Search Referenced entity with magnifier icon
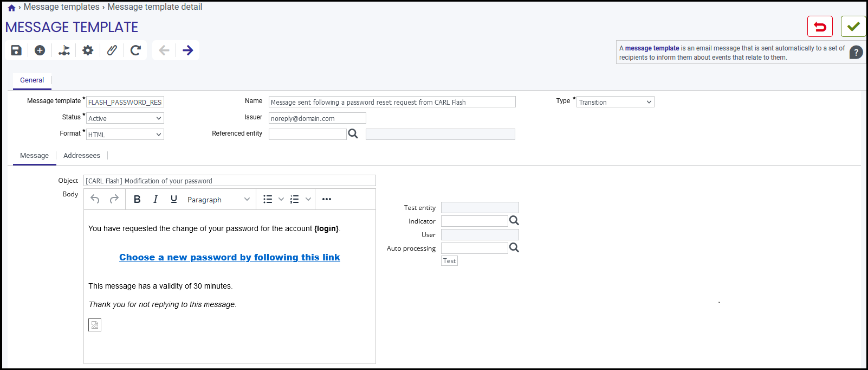 353,133
